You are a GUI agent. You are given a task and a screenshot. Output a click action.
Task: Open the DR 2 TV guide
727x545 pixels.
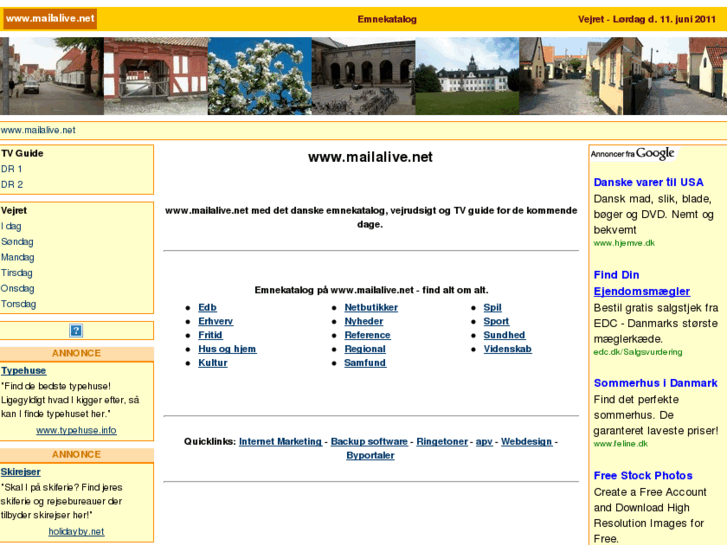click(x=12, y=185)
